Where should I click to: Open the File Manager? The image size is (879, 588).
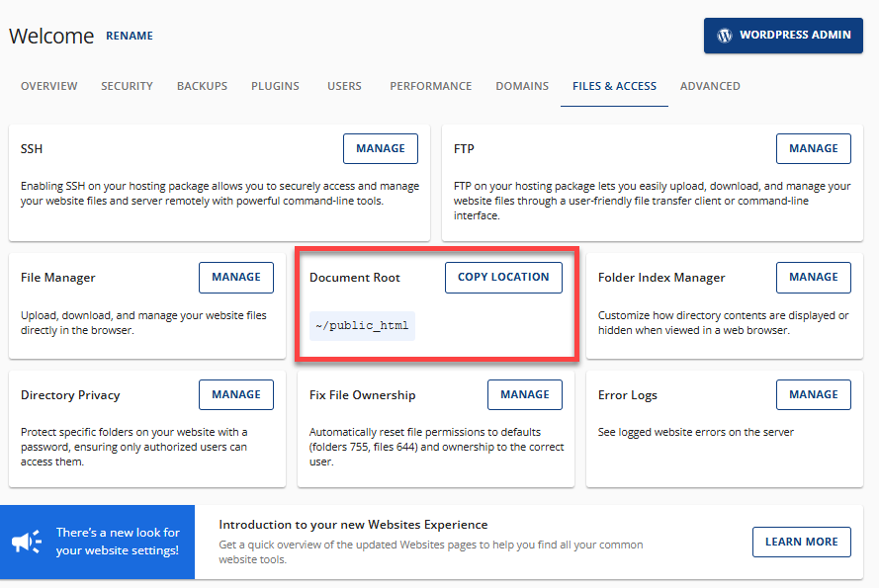(236, 277)
